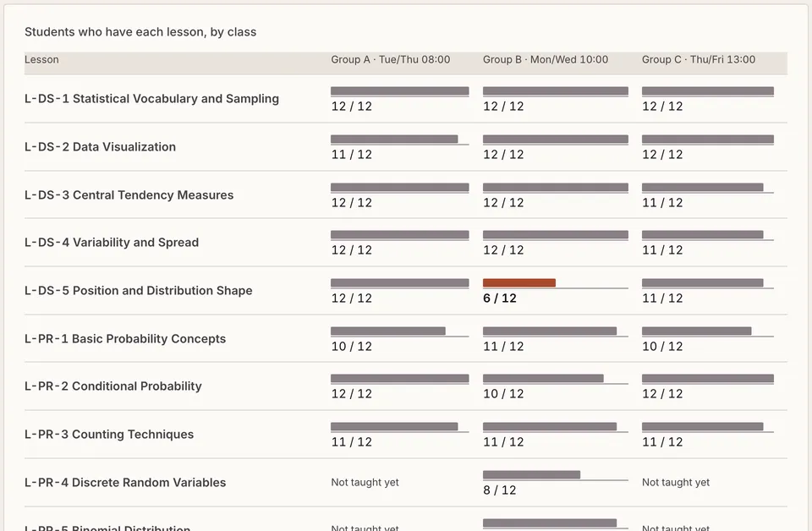
Task: Click Group C's '12 / 12' for L-DS-1
Action: 662,107
